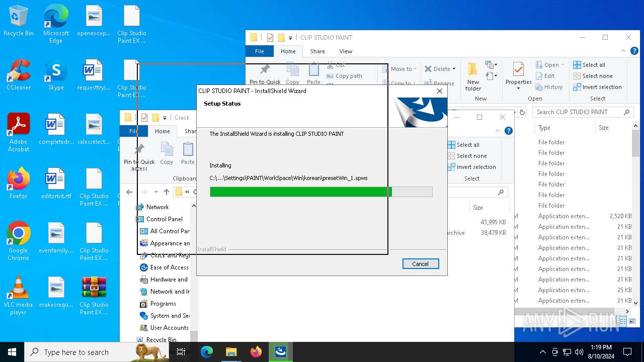This screenshot has width=644, height=362.
Task: Click Edge icon in the taskbar
Action: [207, 352]
